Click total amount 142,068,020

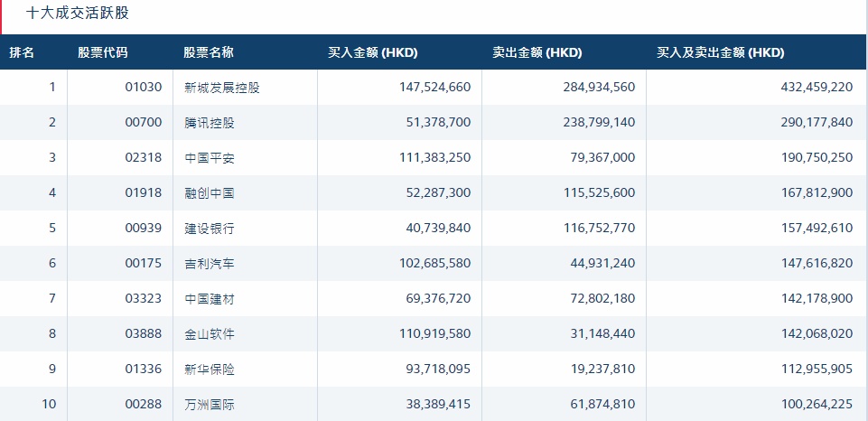817,333
